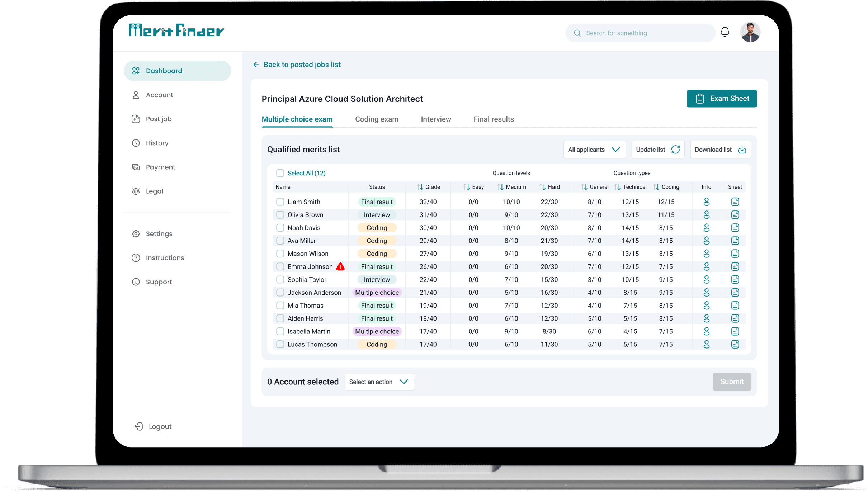Sort by Coding question type
Screen dimensions: 868x492
click(x=656, y=187)
